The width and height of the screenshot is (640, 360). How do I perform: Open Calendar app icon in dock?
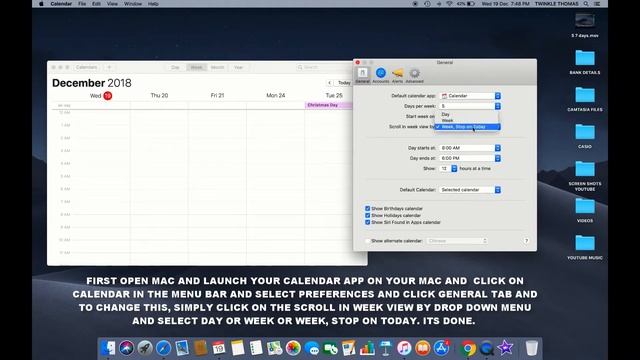tap(219, 348)
